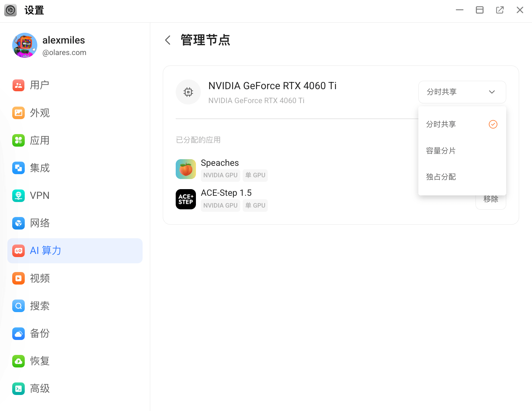Screen dimensions: 532x411
Task: Open the 恢复 restore icon
Action: (x=18, y=361)
